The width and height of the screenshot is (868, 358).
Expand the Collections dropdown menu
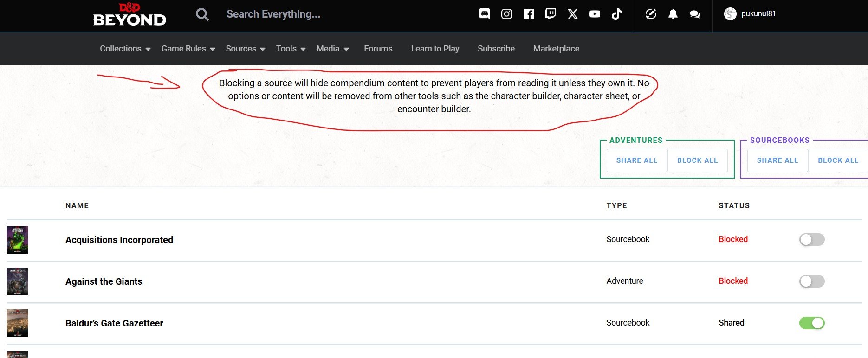[125, 49]
